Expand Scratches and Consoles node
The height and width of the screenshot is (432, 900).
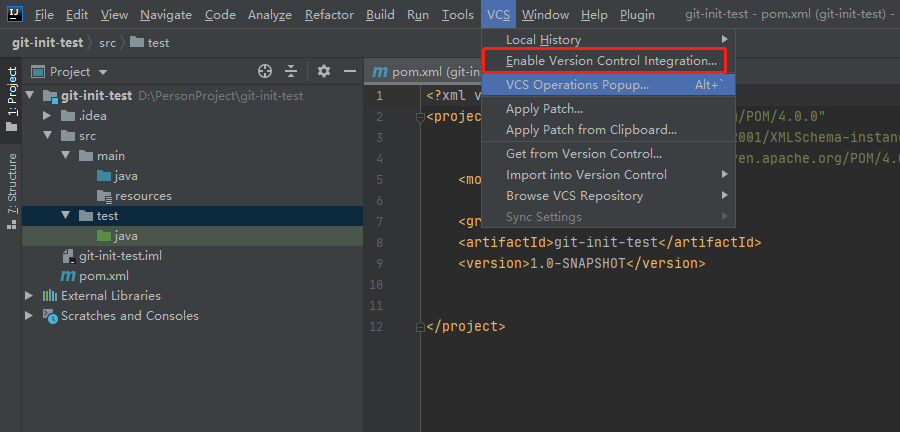pos(29,316)
